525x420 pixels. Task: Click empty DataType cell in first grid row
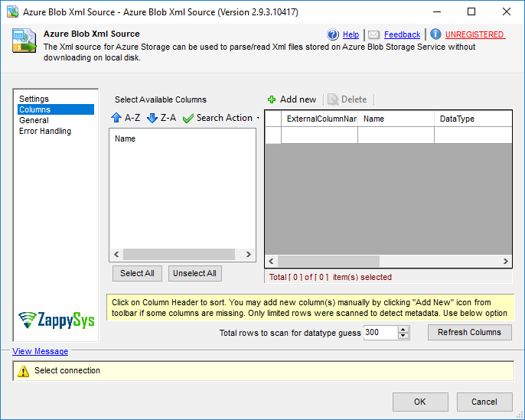[473, 135]
